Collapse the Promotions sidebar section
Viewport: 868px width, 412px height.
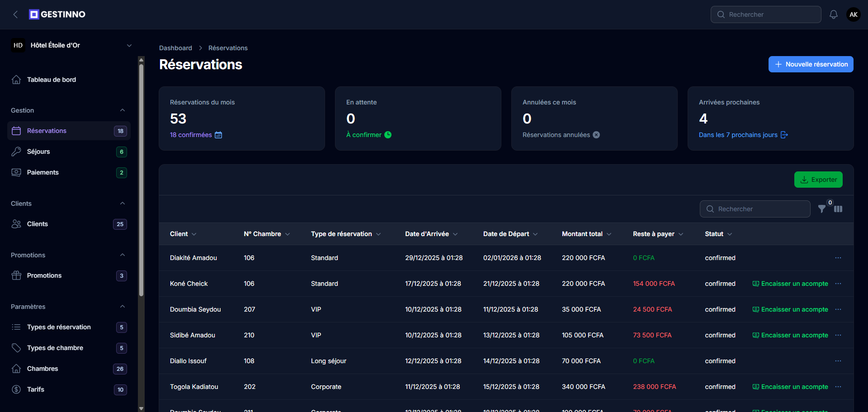point(123,255)
